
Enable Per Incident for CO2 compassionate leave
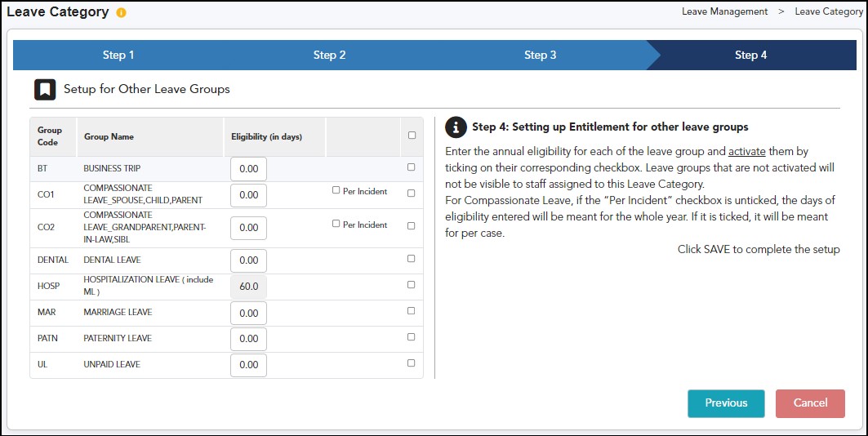tap(336, 224)
